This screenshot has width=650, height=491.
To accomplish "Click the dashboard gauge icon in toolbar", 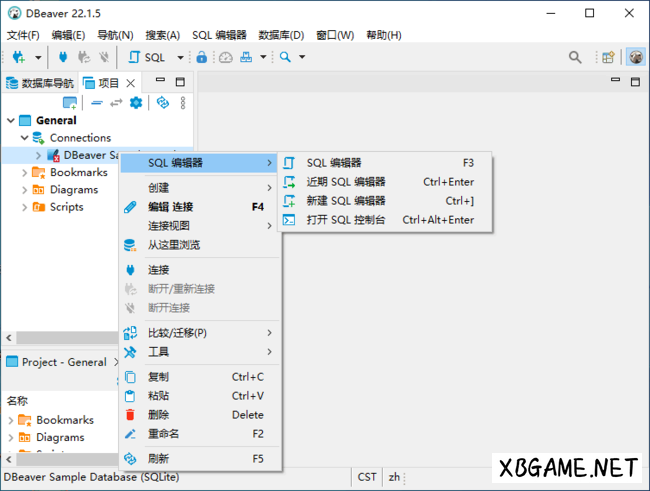I will pyautogui.click(x=226, y=57).
